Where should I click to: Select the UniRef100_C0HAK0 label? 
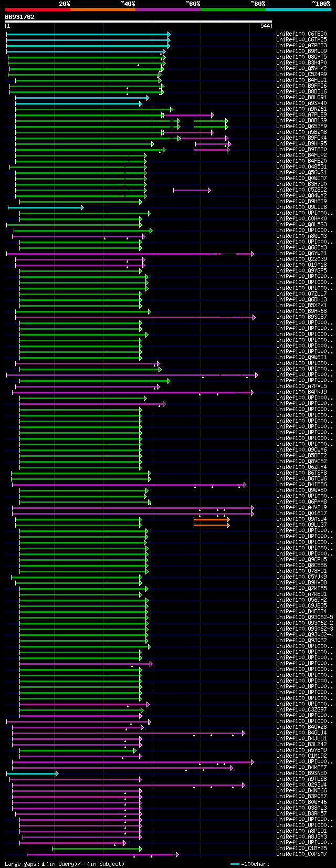click(301, 219)
